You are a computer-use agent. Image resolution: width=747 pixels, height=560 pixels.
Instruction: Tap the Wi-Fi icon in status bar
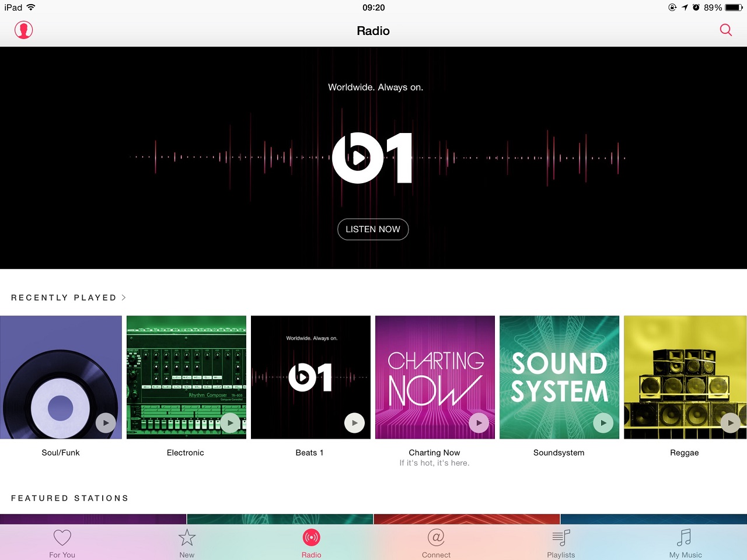pyautogui.click(x=31, y=7)
